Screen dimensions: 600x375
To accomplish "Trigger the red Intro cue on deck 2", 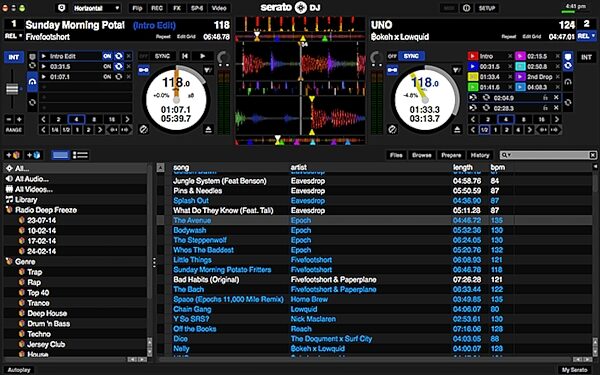I will pos(473,56).
